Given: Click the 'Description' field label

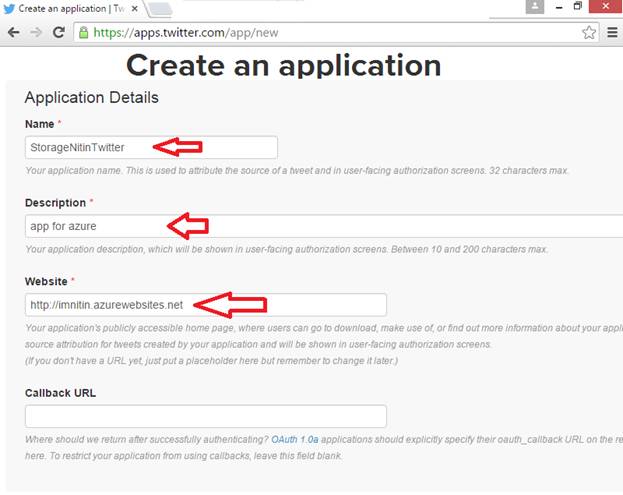Looking at the screenshot, I should 55,203.
